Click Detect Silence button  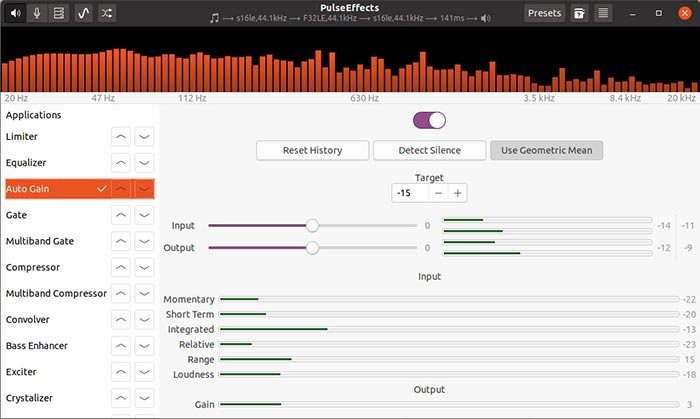pos(429,150)
